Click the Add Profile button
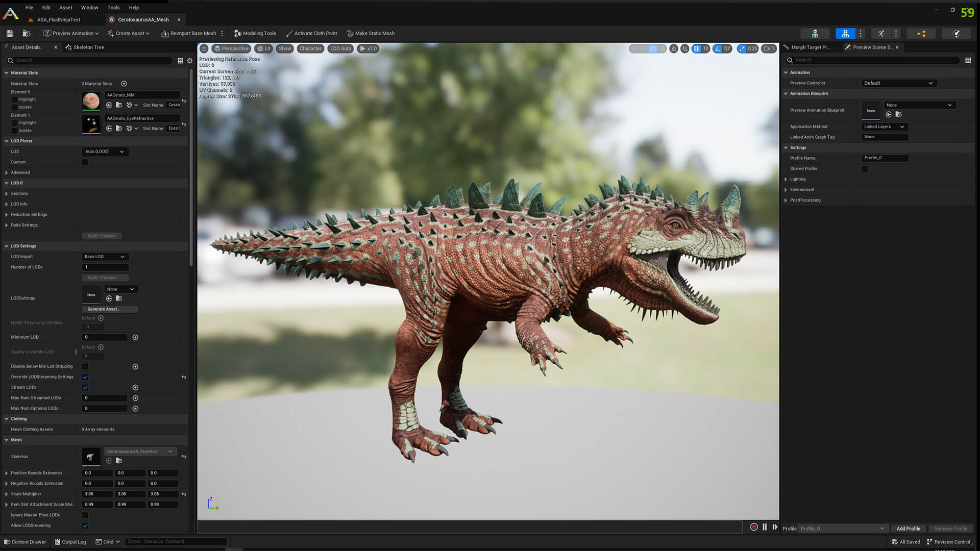Viewport: 980px width, 551px height. coord(908,529)
